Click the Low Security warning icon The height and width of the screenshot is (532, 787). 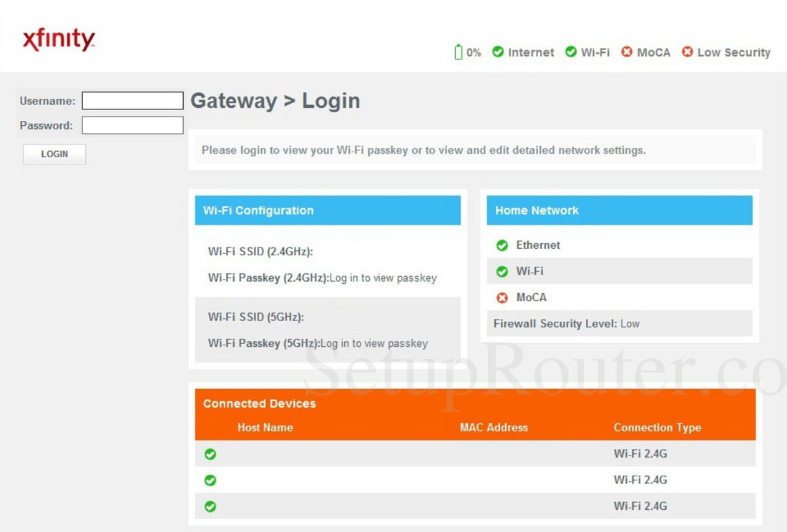pos(687,51)
